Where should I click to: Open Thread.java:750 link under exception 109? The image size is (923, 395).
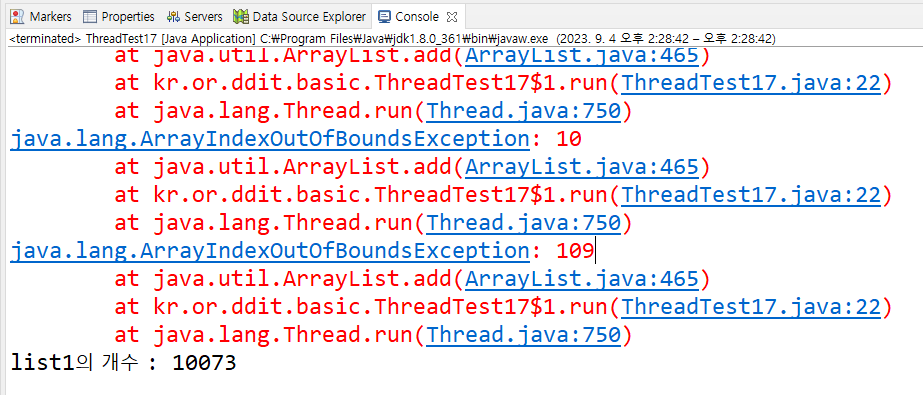[x=523, y=335]
